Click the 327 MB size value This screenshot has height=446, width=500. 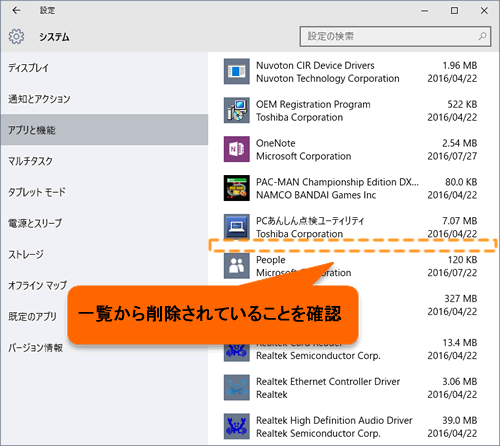click(461, 298)
